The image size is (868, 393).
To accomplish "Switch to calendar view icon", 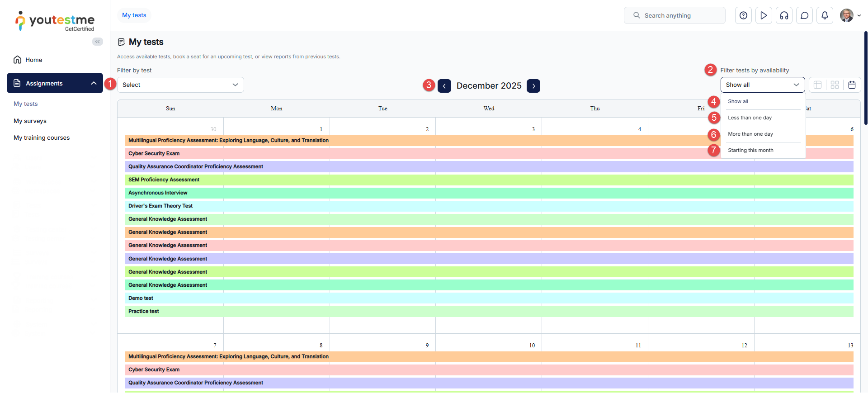I will (852, 85).
